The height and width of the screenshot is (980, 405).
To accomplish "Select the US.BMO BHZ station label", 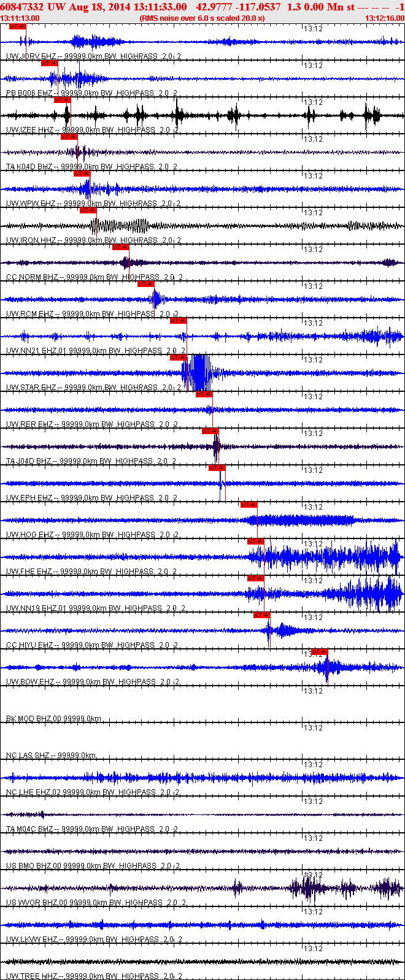I will pos(93,866).
